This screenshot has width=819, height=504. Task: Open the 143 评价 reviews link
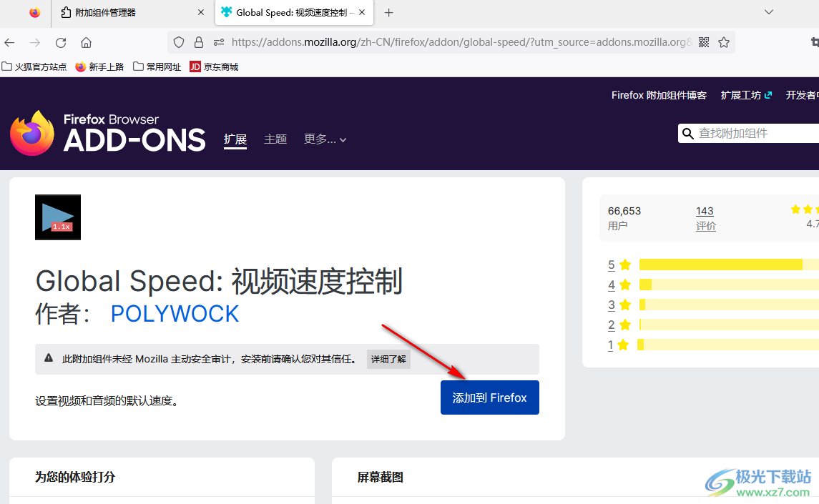(706, 218)
